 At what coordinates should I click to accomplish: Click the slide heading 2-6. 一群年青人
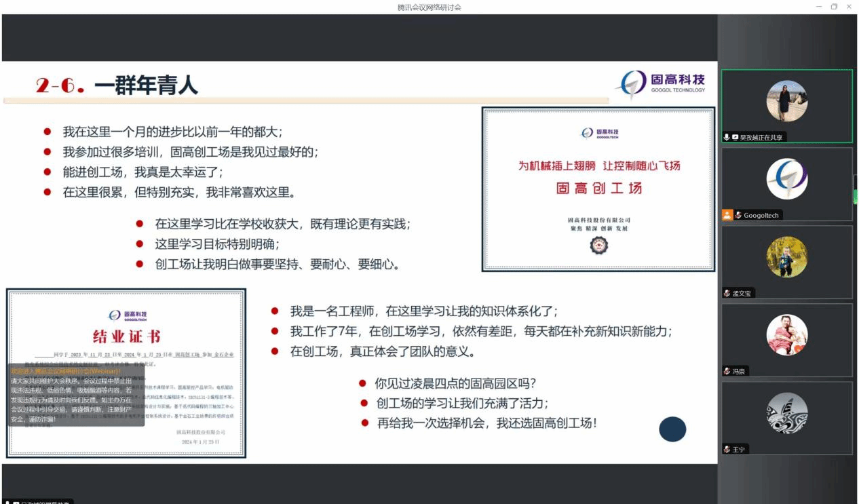(x=117, y=85)
